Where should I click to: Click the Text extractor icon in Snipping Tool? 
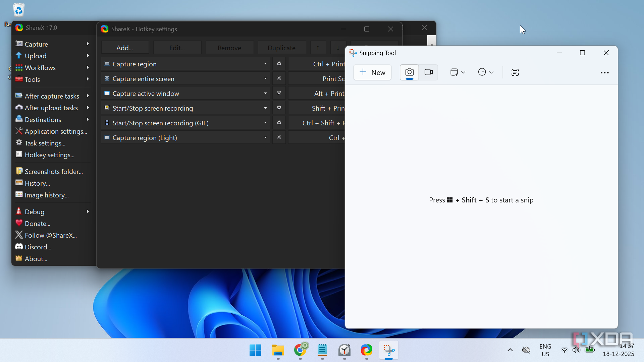click(x=515, y=72)
